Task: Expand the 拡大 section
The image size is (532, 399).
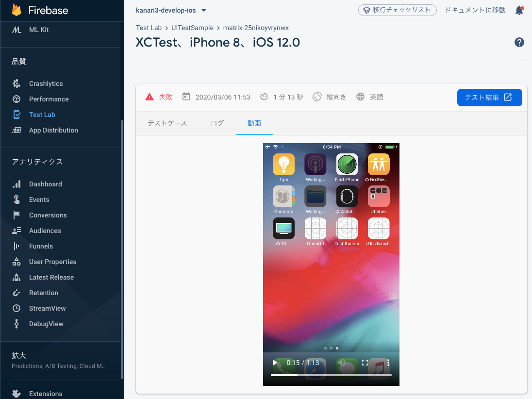Action: [59, 360]
